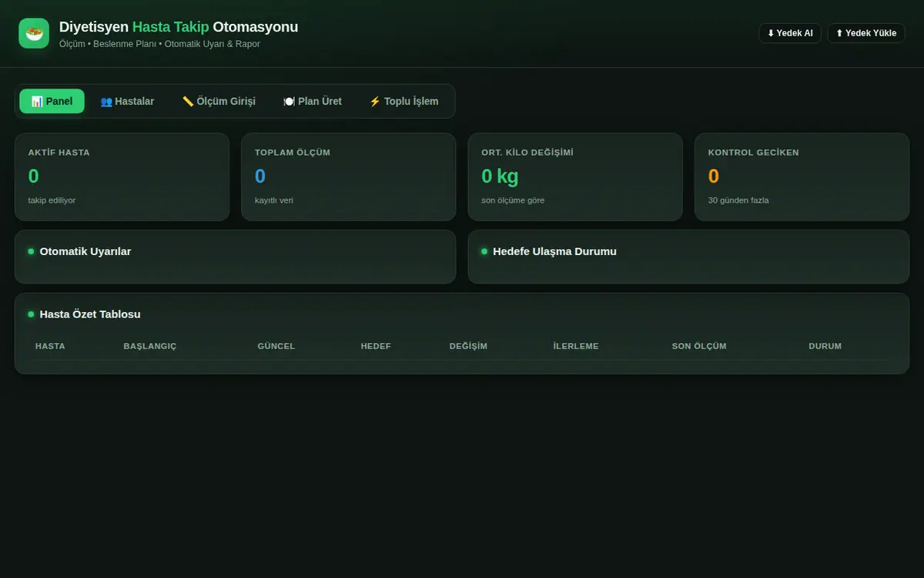This screenshot has height=578, width=924.
Task: Click the 'Hasta Özet Tablosu' heading
Action: pyautogui.click(x=90, y=314)
